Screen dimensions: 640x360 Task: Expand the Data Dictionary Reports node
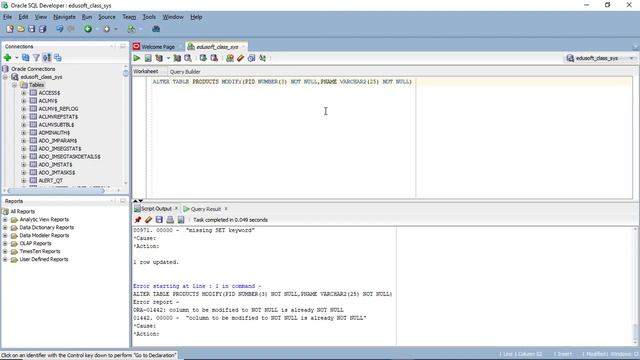tap(5, 227)
